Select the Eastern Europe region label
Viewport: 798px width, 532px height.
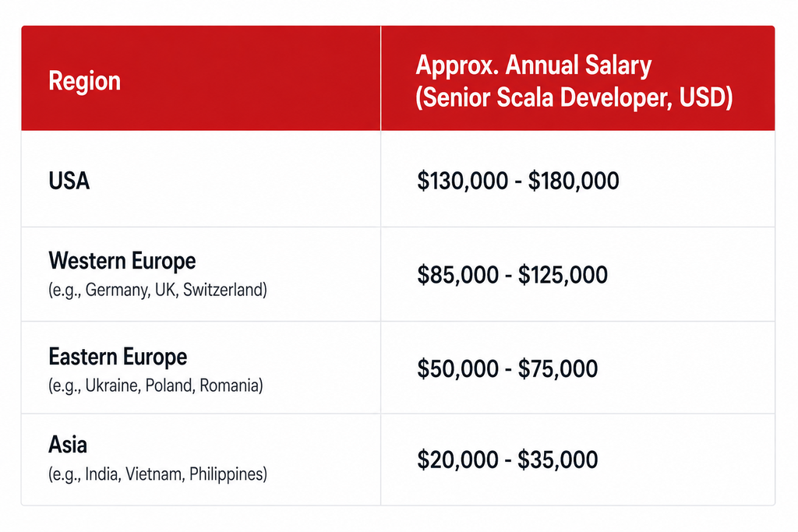[118, 356]
